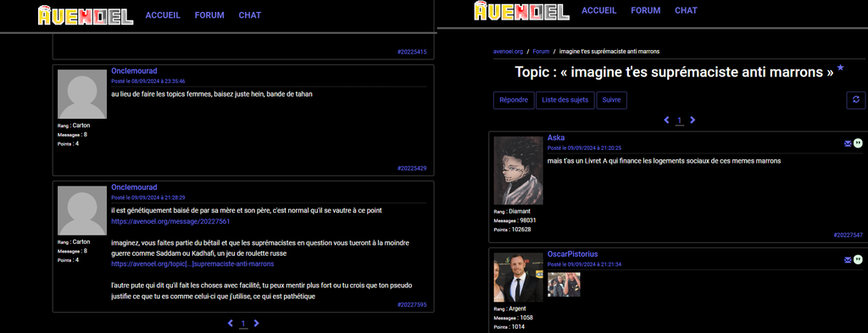
Task: Open the supremaciste-anti-marrons topic link
Action: tap(192, 264)
